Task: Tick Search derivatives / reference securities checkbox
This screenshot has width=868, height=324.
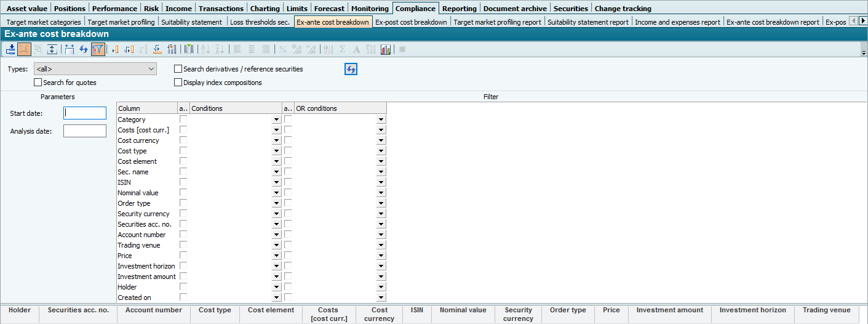Action: click(x=178, y=69)
